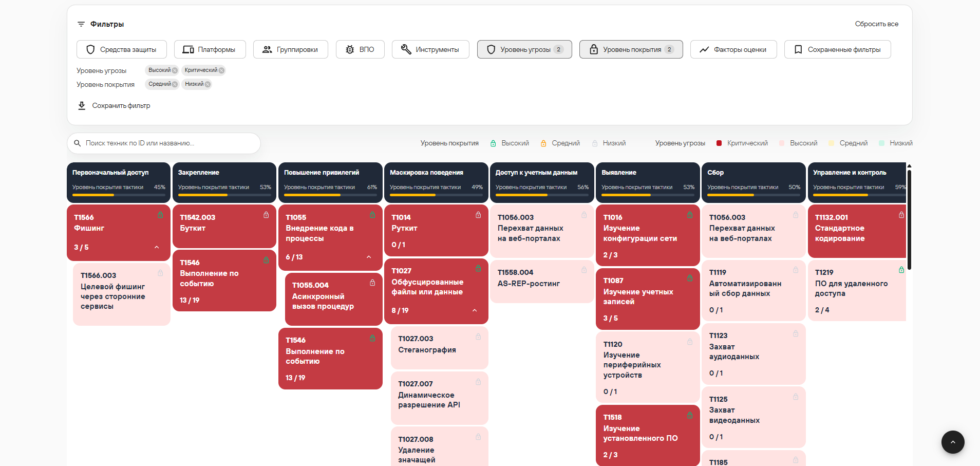The image size is (980, 466).
Task: Click the lock icon on T1566 Фишинг card
Action: tap(160, 215)
